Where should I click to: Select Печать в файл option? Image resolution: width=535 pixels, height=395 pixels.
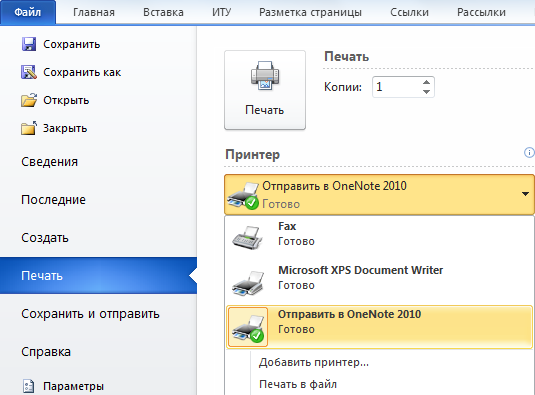point(298,384)
